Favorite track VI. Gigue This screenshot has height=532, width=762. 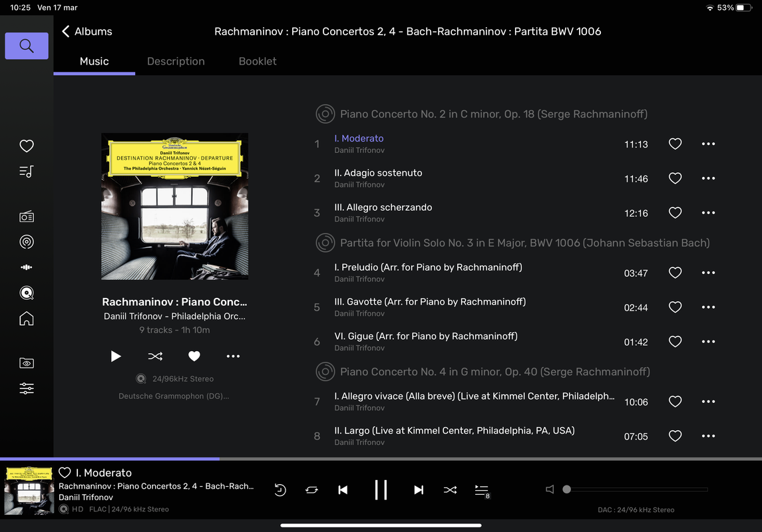675,342
